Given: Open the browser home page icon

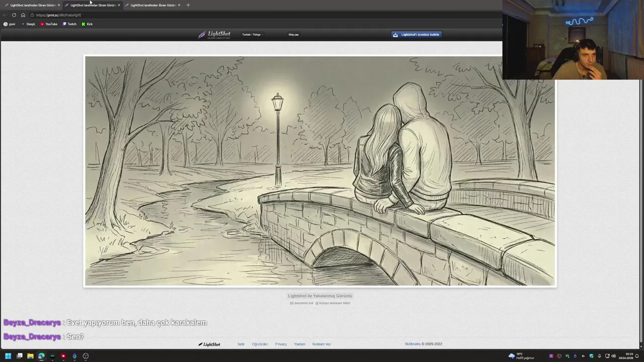Looking at the screenshot, I should 23,15.
